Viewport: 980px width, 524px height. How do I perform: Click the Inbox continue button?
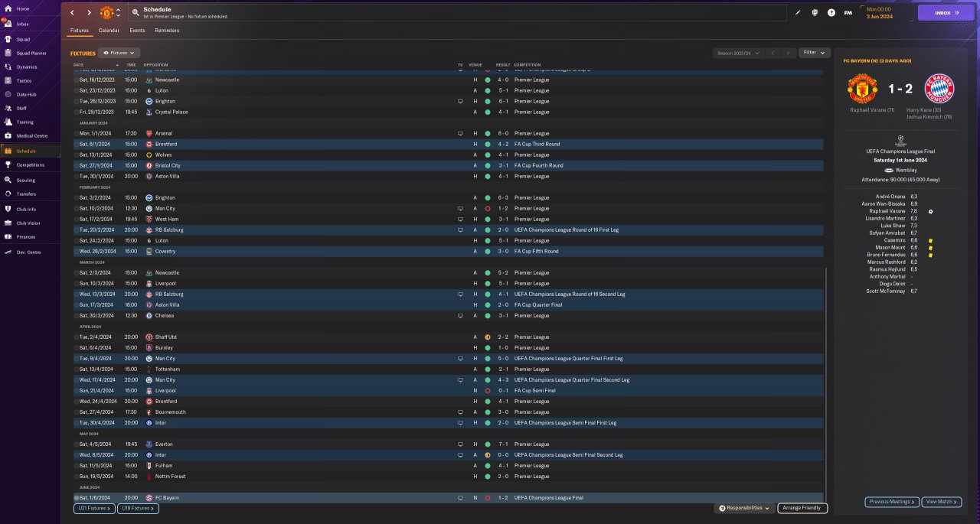pyautogui.click(x=946, y=13)
